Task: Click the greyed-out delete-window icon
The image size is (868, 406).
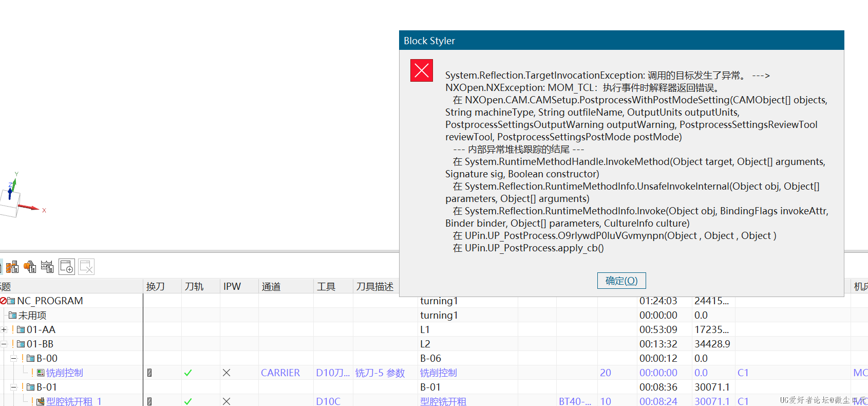Action: coord(86,267)
